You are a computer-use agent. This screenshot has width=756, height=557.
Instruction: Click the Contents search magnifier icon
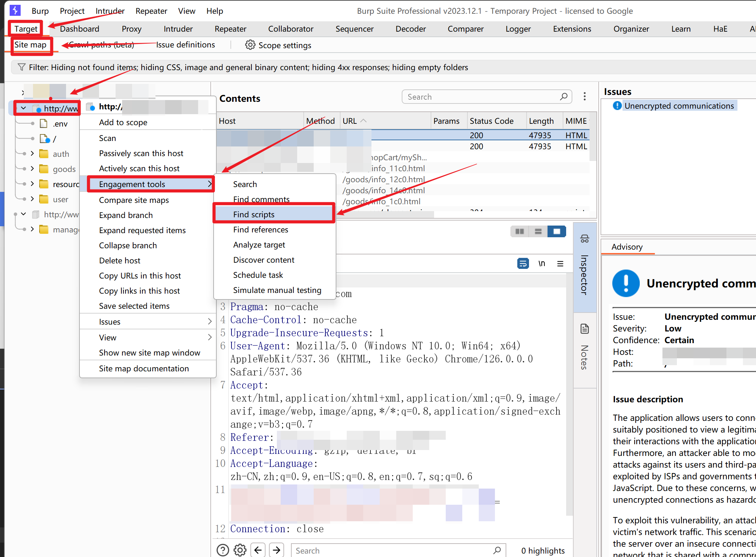(564, 97)
